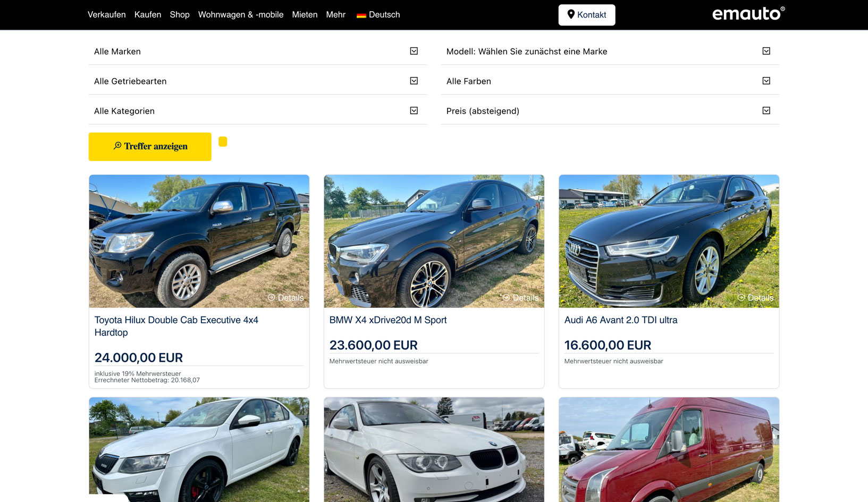Click the arrow icon of Alle Getriebearten
The height and width of the screenshot is (502, 868).
pos(414,81)
